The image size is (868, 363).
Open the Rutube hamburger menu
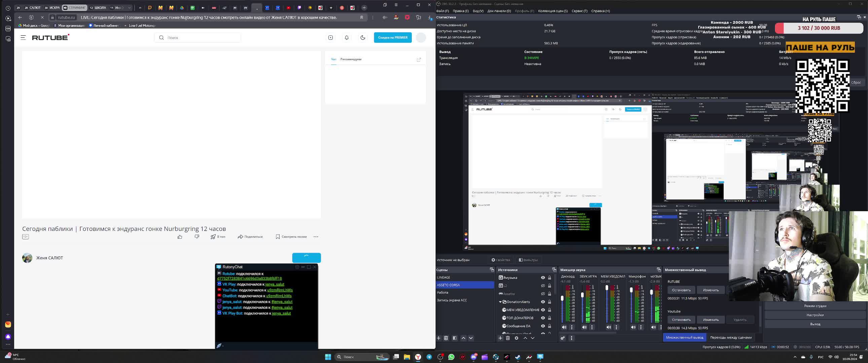(x=23, y=38)
